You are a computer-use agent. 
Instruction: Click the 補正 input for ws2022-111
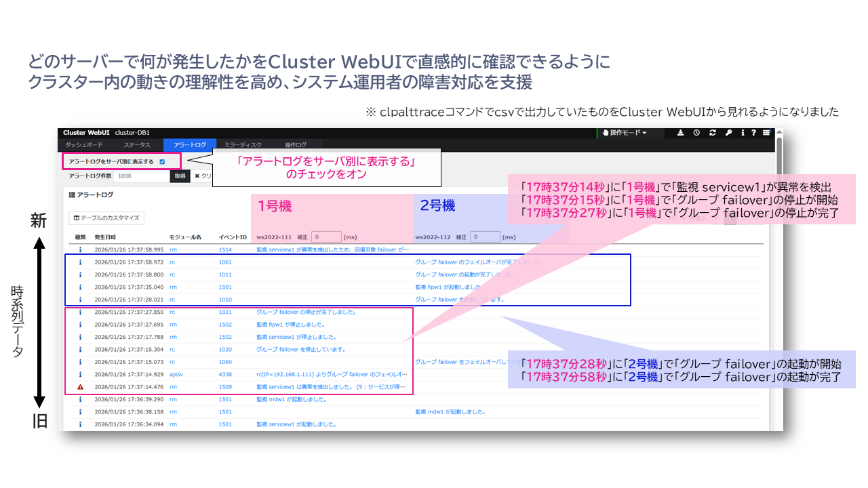pyautogui.click(x=326, y=237)
